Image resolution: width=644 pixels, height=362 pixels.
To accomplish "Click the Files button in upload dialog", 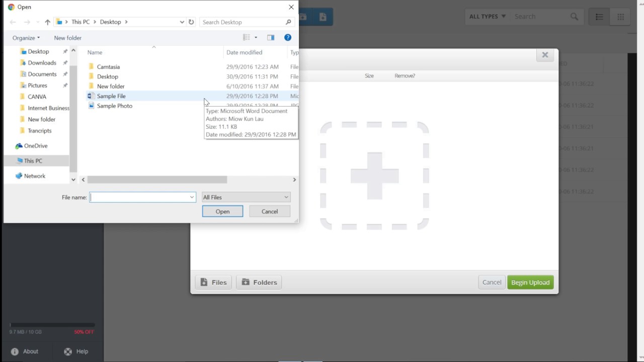I will 213,283.
